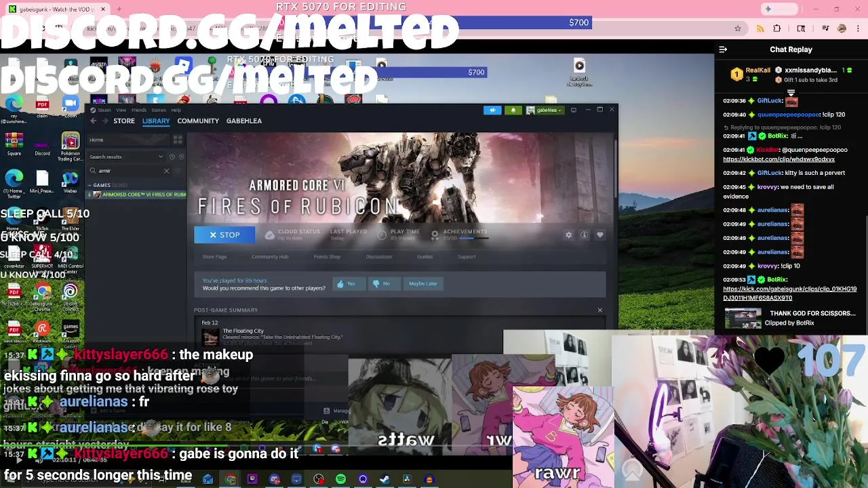Open the Community Hub link

pos(270,257)
